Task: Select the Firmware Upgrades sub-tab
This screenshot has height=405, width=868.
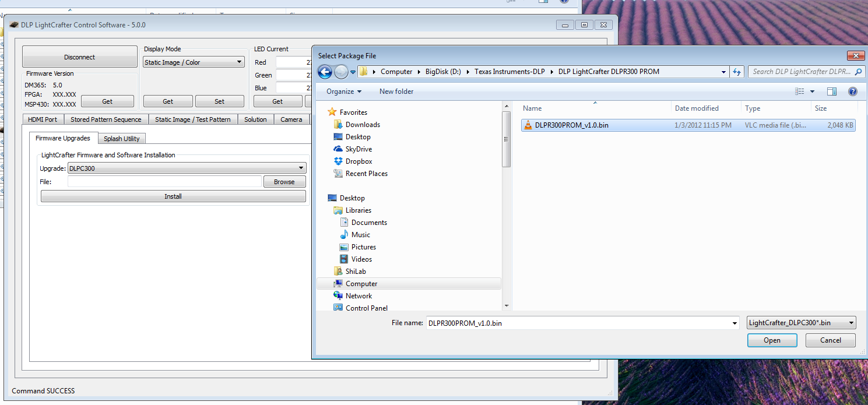Action: (x=63, y=138)
